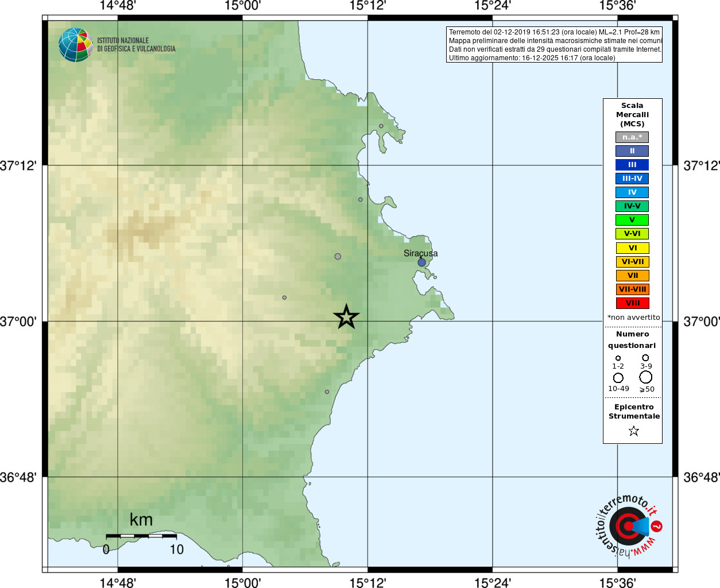This screenshot has width=720, height=588.
Task: Click the III intensity legend swatch
Action: click(632, 165)
